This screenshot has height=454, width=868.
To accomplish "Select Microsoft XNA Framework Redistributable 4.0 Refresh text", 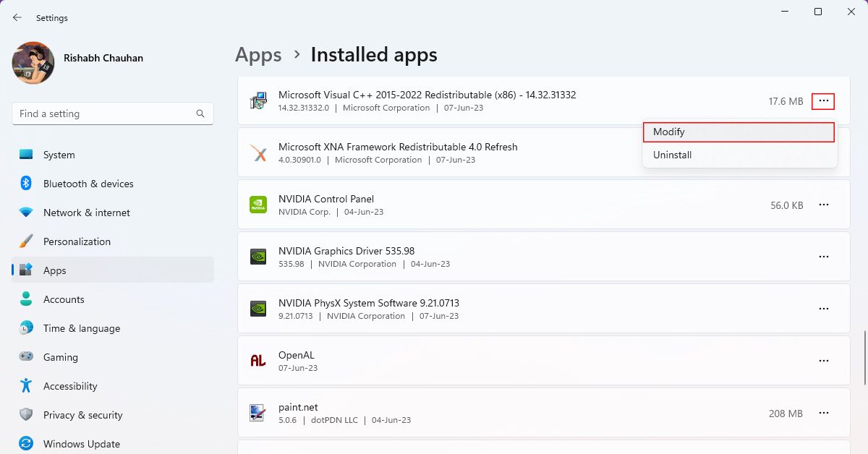I will click(398, 147).
